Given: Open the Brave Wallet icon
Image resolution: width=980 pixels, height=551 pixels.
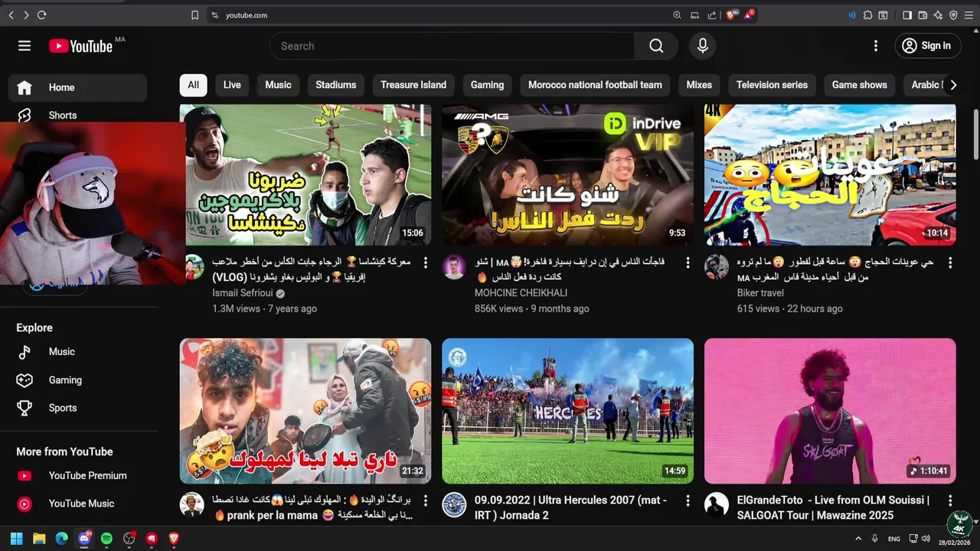Looking at the screenshot, I should tap(923, 15).
